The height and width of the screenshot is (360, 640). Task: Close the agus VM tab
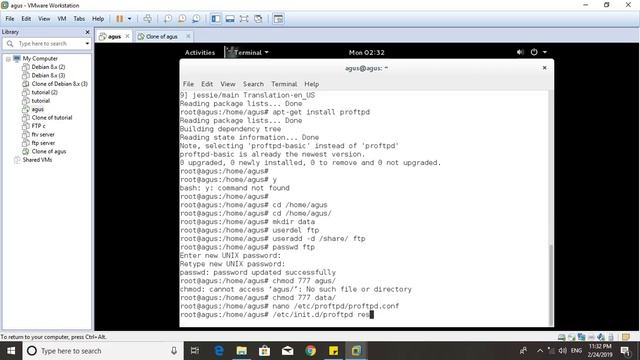click(x=127, y=36)
